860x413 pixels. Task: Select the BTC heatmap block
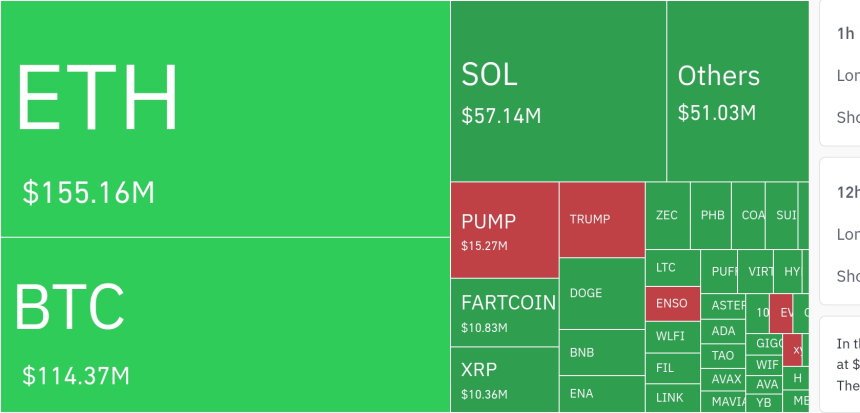pyautogui.click(x=225, y=325)
